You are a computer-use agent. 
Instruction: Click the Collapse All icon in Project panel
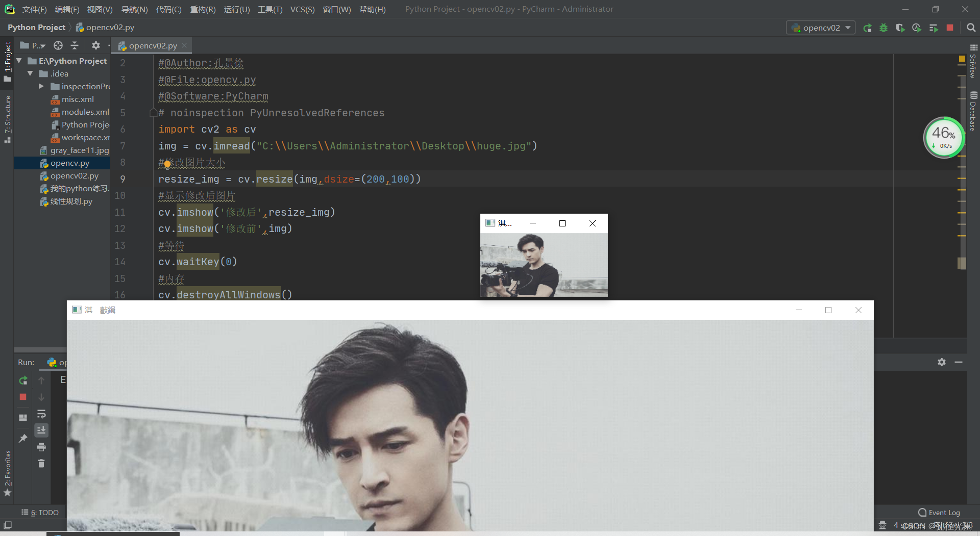pyautogui.click(x=75, y=45)
